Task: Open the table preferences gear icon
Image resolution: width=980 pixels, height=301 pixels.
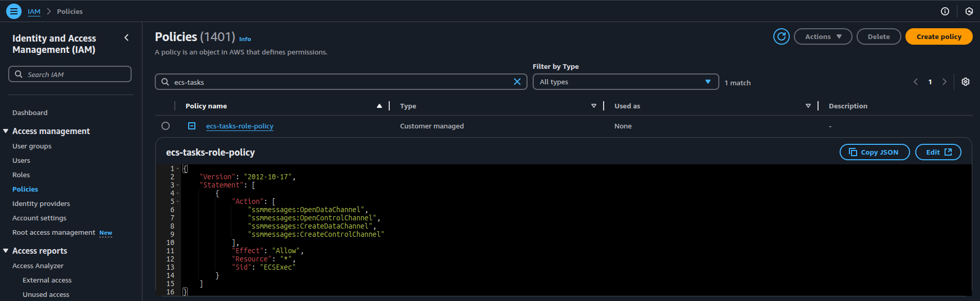Action: (x=965, y=82)
